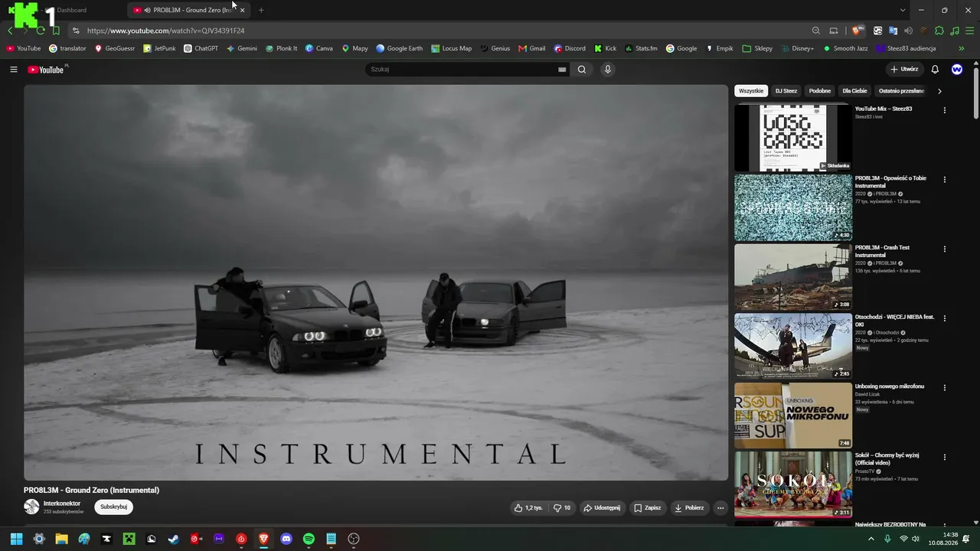Reload the page in browser toolbar

point(41,31)
